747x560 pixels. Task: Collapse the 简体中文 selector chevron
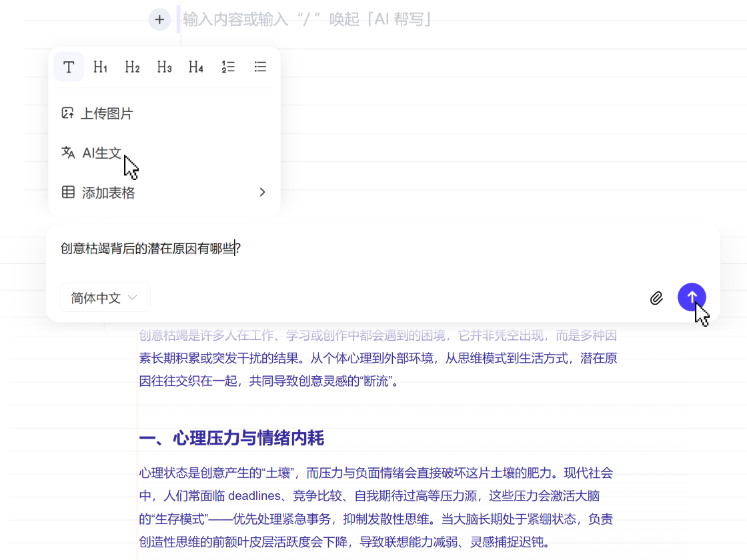tap(132, 297)
